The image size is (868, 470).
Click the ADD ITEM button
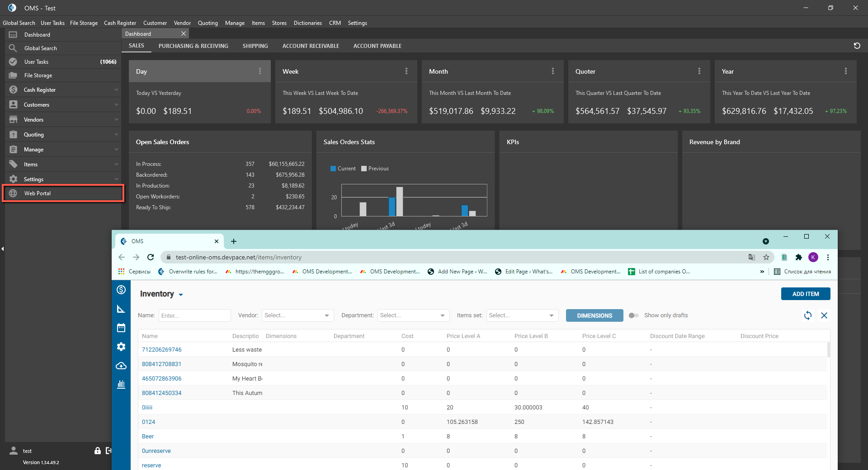805,294
